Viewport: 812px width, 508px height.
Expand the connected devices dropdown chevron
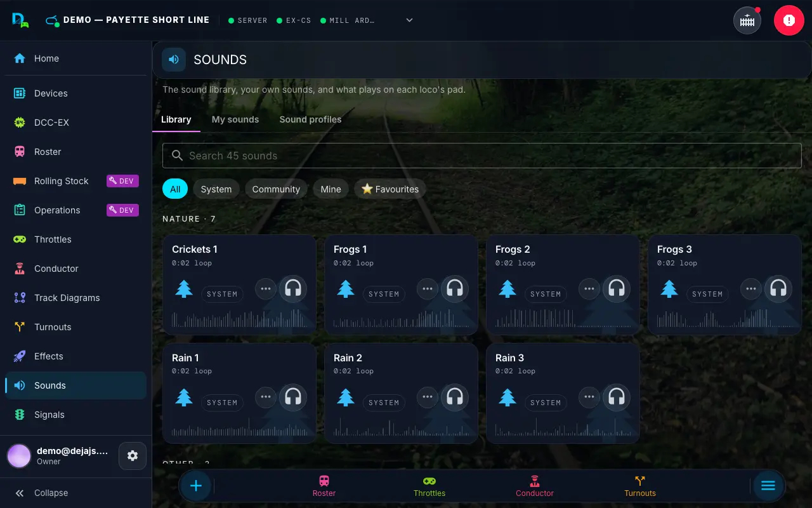tap(410, 20)
